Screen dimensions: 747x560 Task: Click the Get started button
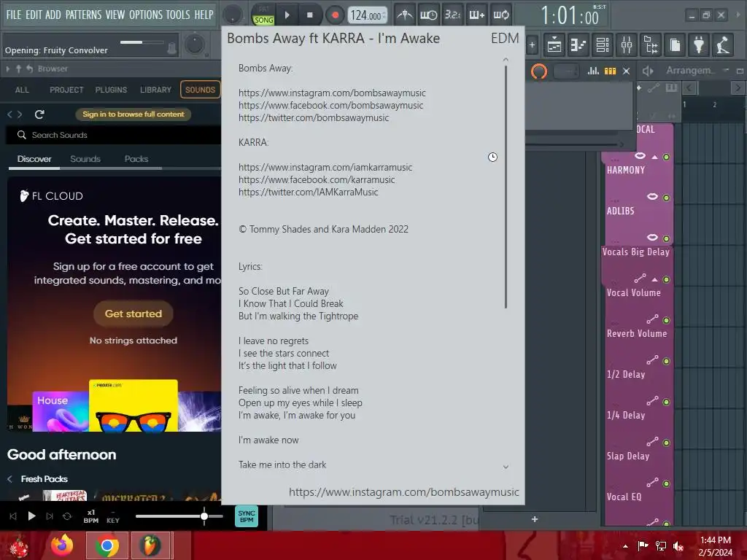133,314
